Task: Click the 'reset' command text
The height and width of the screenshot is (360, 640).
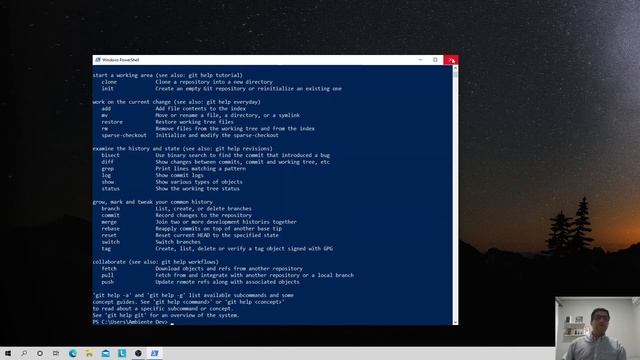Action: 109,236
